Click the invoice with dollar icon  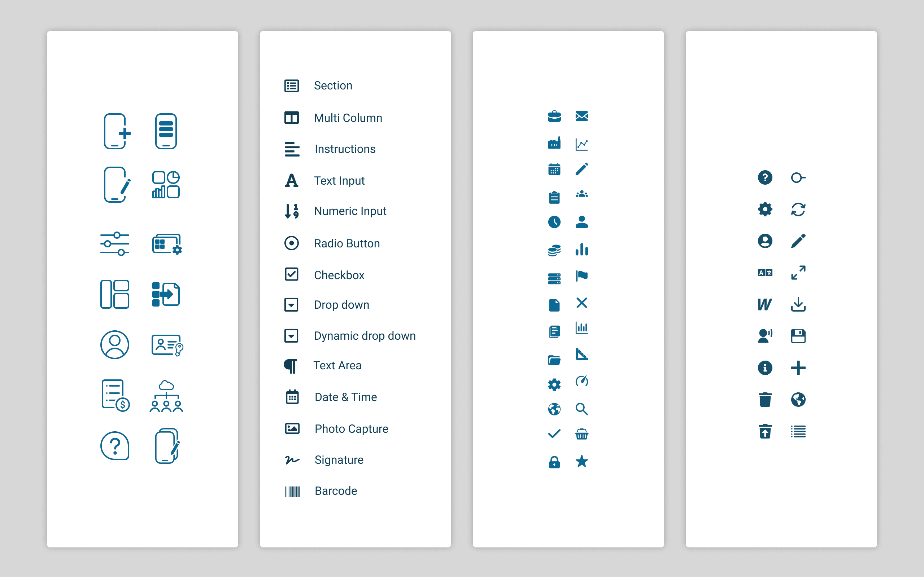coord(115,395)
